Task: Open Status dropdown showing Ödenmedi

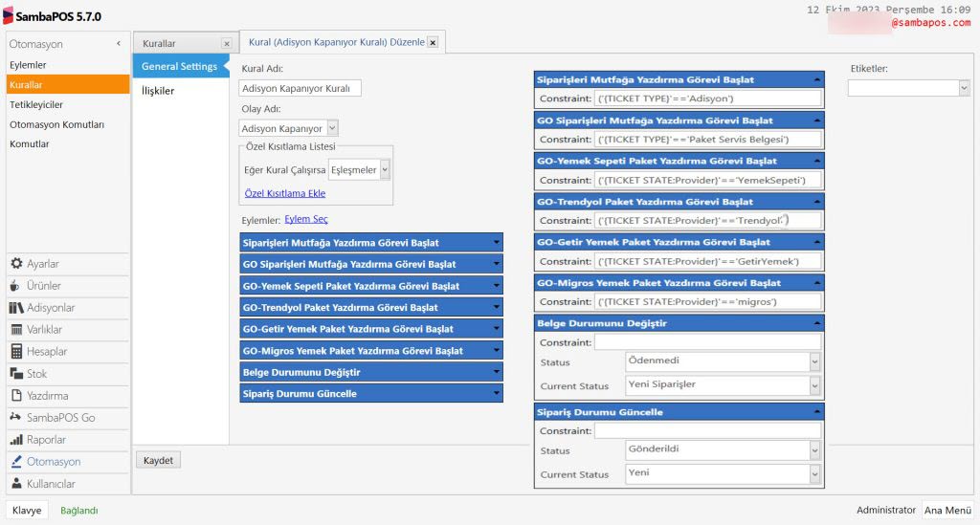Action: pyautogui.click(x=814, y=361)
